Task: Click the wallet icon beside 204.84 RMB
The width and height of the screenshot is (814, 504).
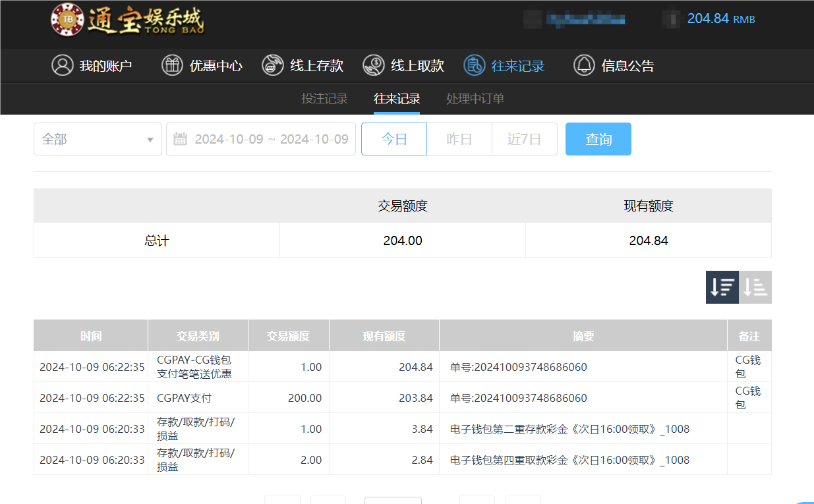Action: pos(672,18)
